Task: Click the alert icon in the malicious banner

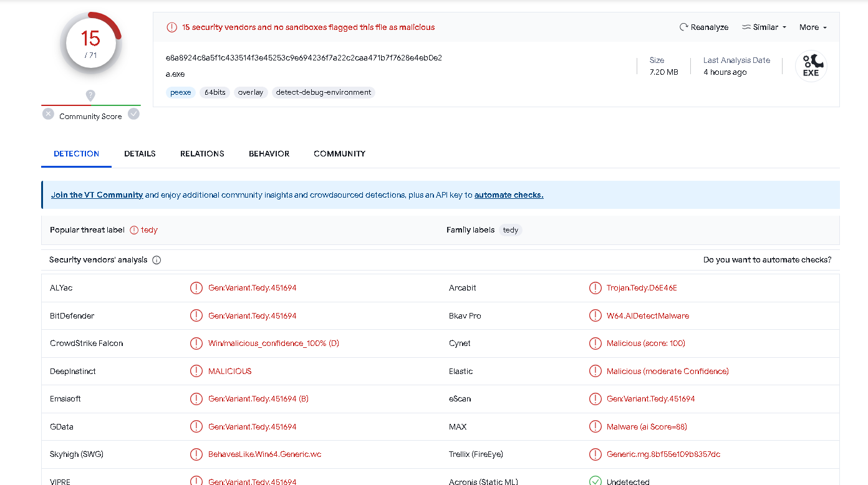Action: [x=171, y=27]
